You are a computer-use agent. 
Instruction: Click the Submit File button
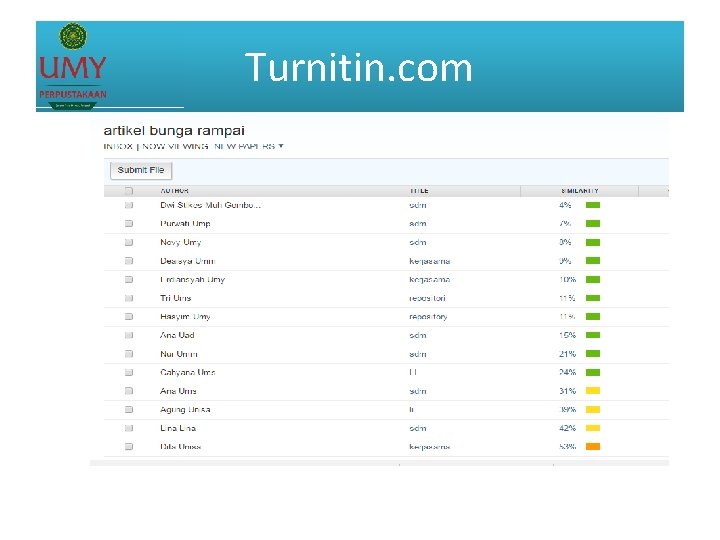pos(141,170)
